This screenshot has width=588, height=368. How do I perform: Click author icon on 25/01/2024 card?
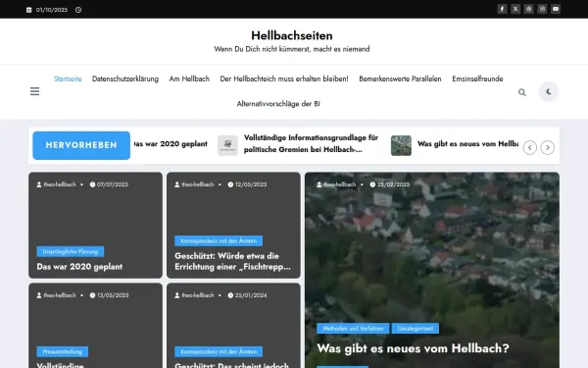tap(177, 295)
